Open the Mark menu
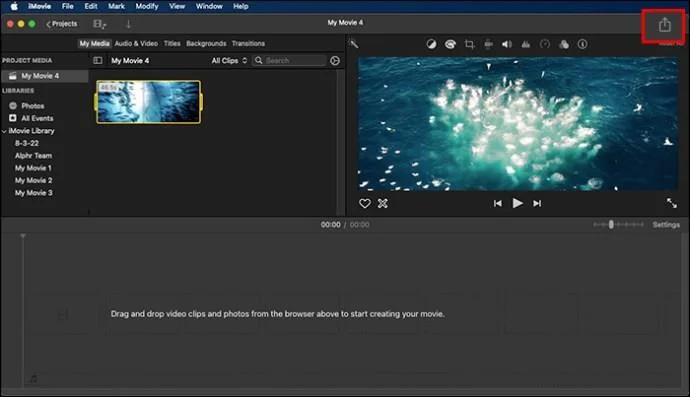Viewport: 690px width, 397px height. pos(116,6)
